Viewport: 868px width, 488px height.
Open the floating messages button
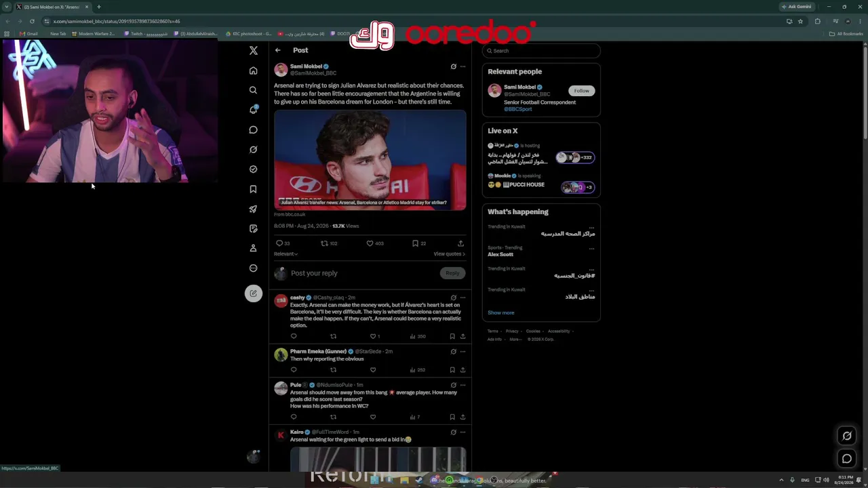pyautogui.click(x=846, y=459)
